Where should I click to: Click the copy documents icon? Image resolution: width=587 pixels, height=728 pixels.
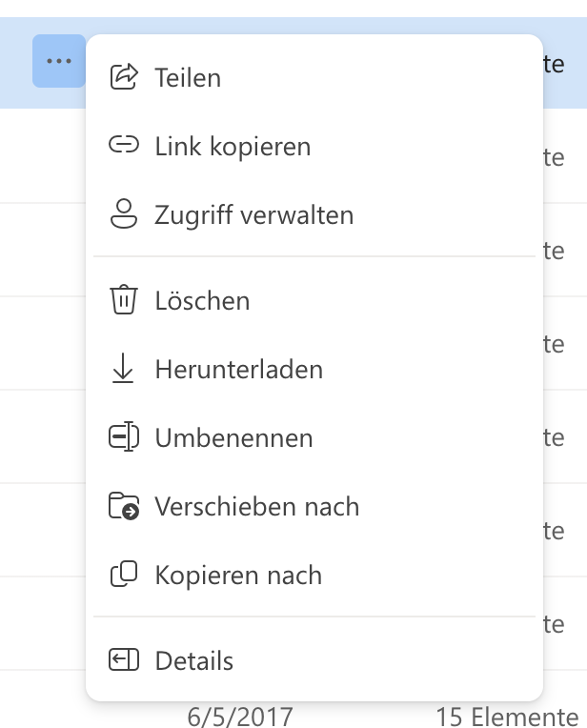pos(124,576)
